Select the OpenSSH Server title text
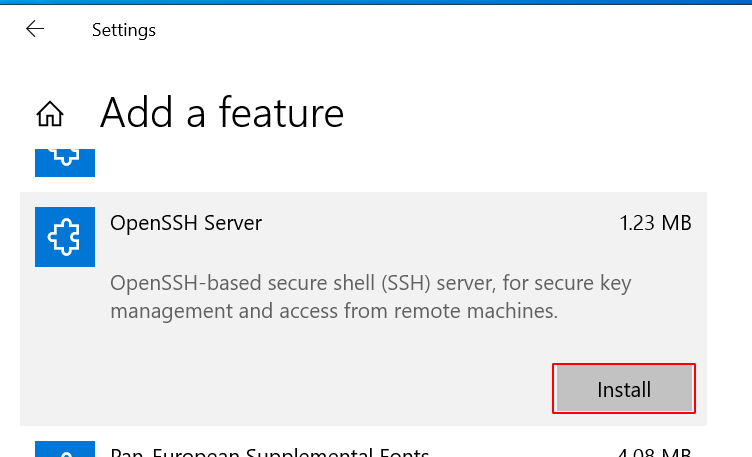Image resolution: width=752 pixels, height=457 pixels. tap(186, 223)
